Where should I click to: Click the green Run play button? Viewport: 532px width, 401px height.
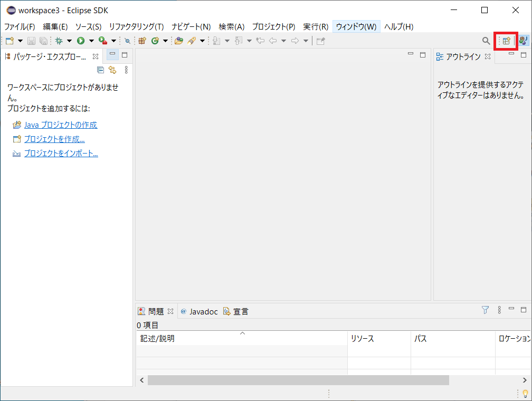[81, 41]
